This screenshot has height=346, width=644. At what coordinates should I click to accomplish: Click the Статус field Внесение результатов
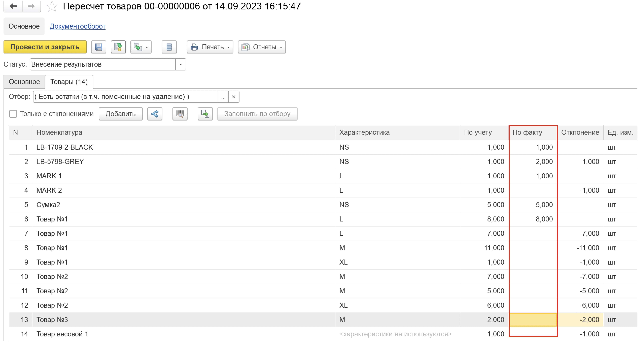click(x=103, y=65)
